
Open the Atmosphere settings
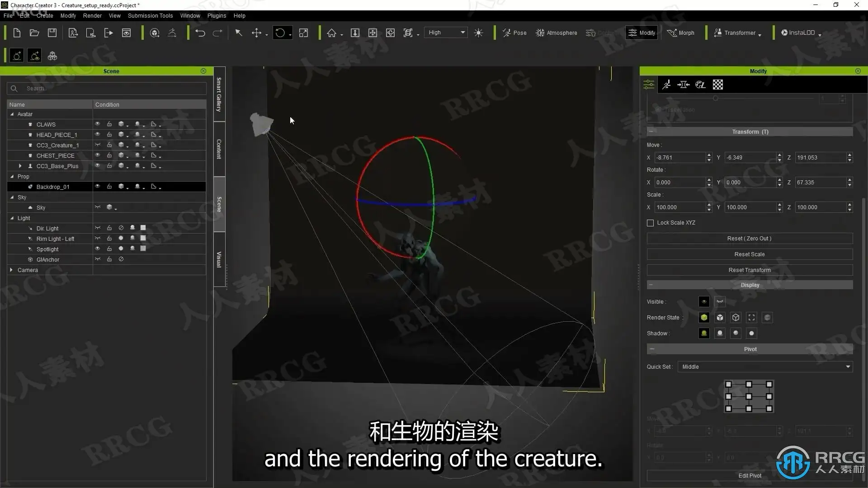point(556,33)
